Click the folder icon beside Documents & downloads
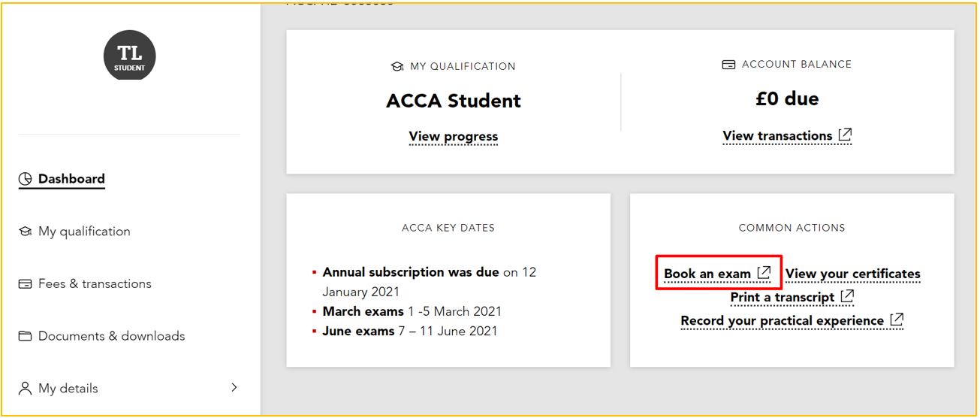Image resolution: width=980 pixels, height=418 pixels. point(26,336)
